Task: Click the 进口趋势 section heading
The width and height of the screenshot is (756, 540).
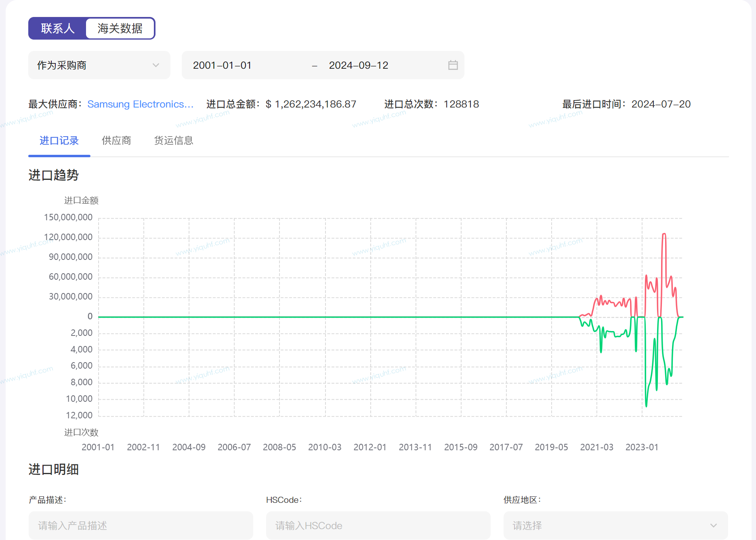Action: coord(54,175)
